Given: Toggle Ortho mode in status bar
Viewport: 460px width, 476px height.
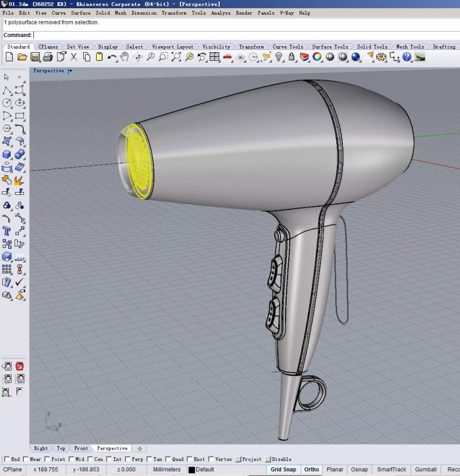Looking at the screenshot, I should click(x=311, y=470).
